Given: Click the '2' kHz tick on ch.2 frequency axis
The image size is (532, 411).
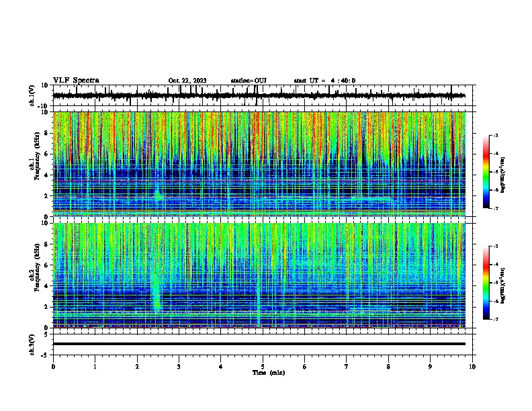Looking at the screenshot, I should (47, 307).
